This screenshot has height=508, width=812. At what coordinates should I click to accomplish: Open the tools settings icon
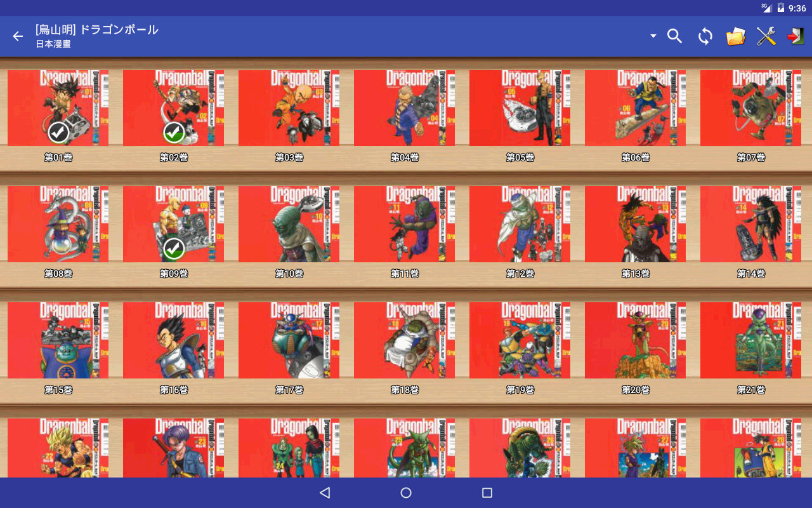pos(766,36)
